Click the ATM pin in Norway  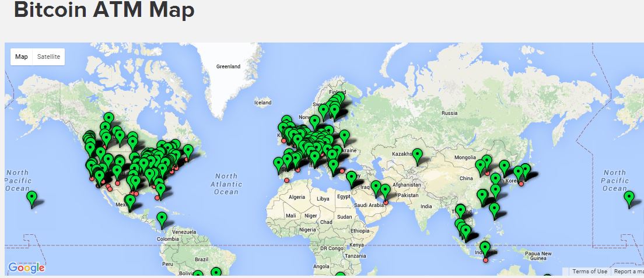click(314, 123)
